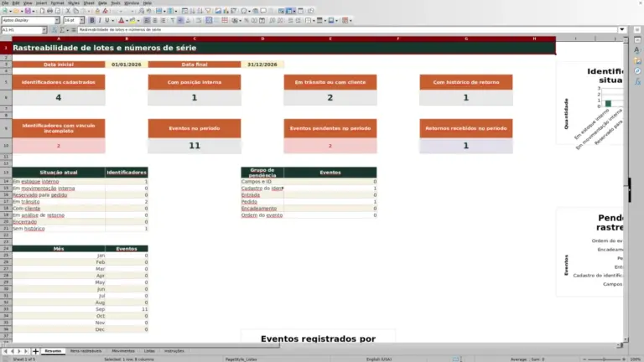Screen dimensions: 644x362
Task: Open the Font Name dropdown
Action: pos(57,20)
